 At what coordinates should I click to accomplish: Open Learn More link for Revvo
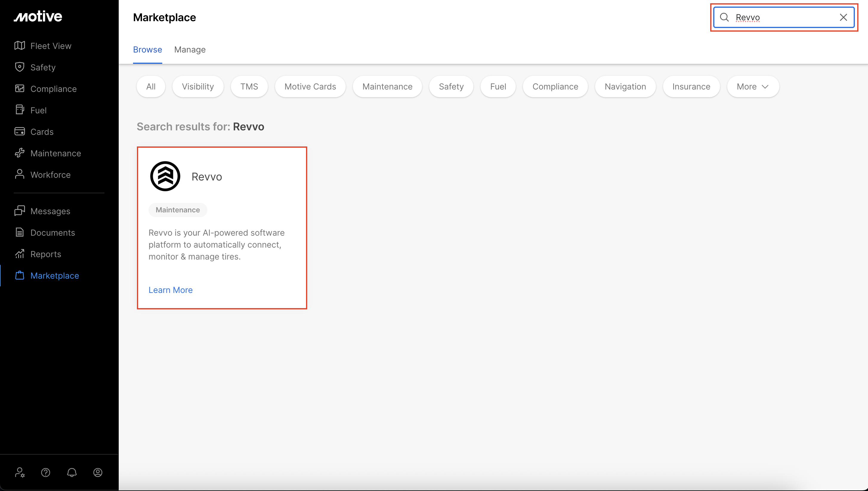[x=170, y=290]
